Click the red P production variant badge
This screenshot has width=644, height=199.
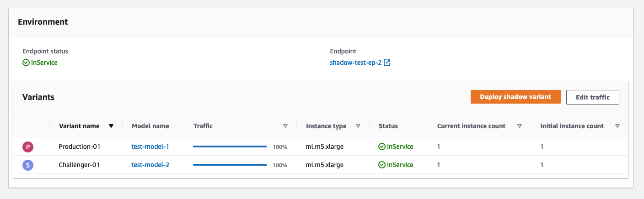(28, 147)
